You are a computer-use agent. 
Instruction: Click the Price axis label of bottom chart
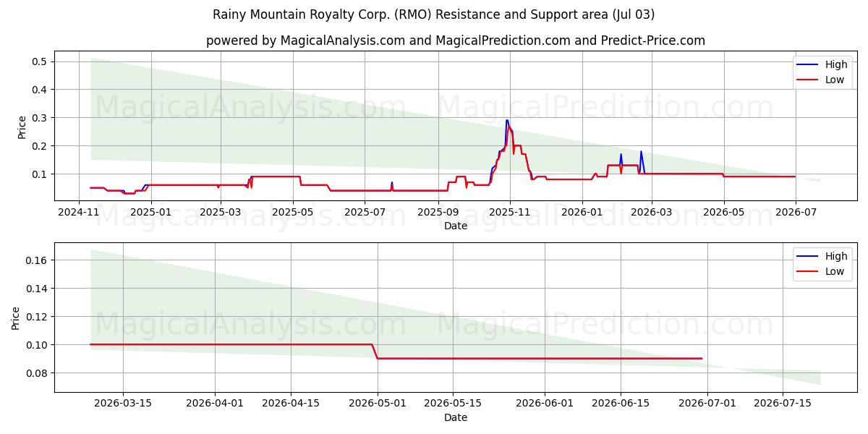coord(16,318)
